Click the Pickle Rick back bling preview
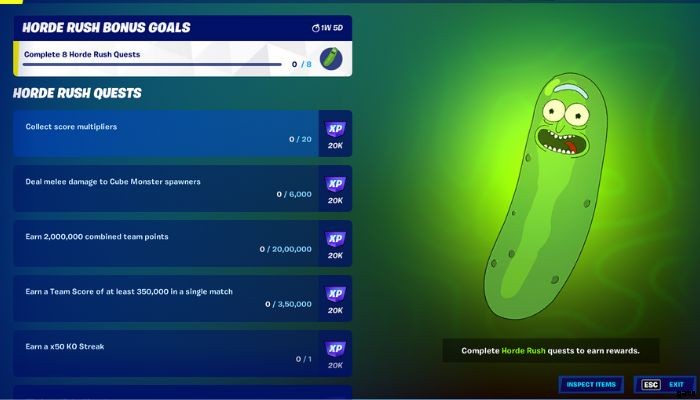The image size is (700, 400). point(546,196)
